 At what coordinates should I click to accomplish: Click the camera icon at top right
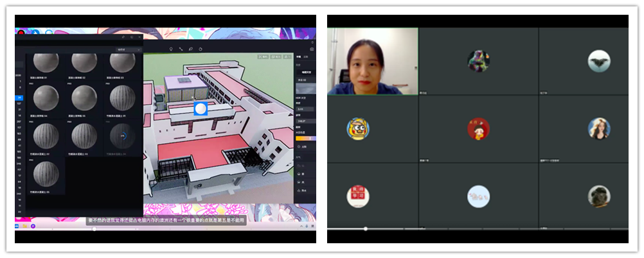coord(312,49)
